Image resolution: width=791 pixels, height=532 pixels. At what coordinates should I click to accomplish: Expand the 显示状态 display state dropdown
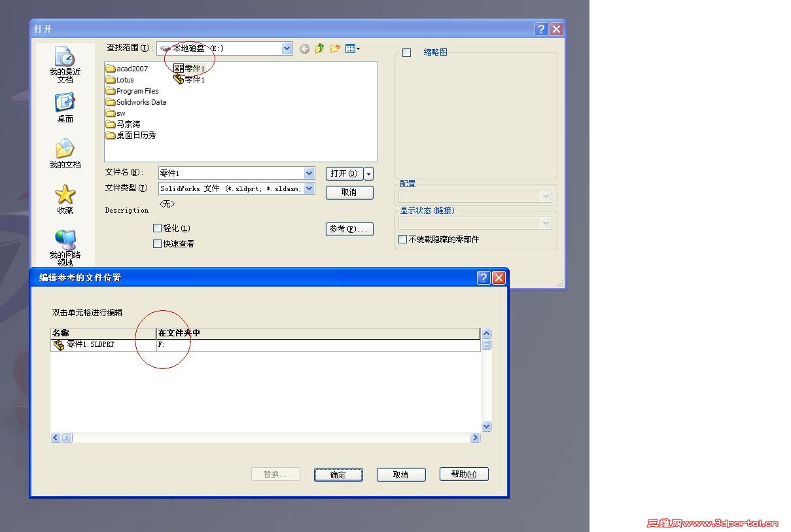click(x=546, y=223)
